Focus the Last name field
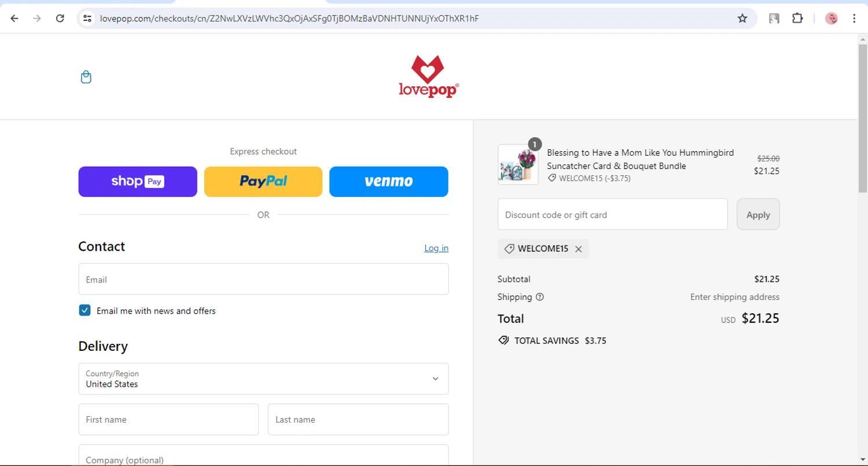 point(358,419)
